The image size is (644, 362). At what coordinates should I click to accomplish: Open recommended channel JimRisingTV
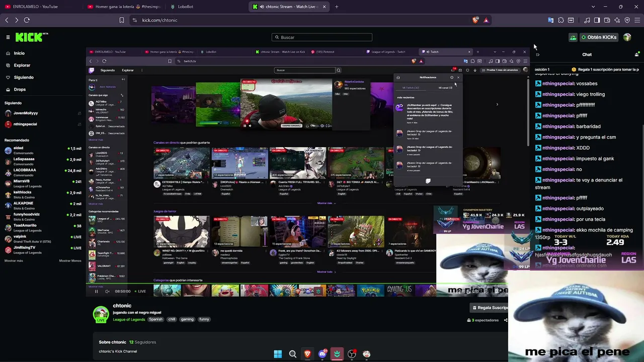click(x=43, y=250)
